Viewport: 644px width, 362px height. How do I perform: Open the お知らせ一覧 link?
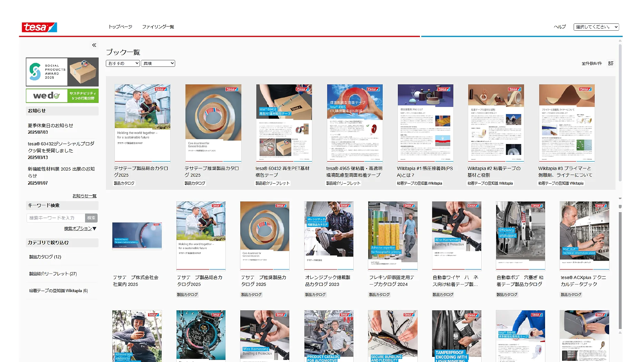84,196
